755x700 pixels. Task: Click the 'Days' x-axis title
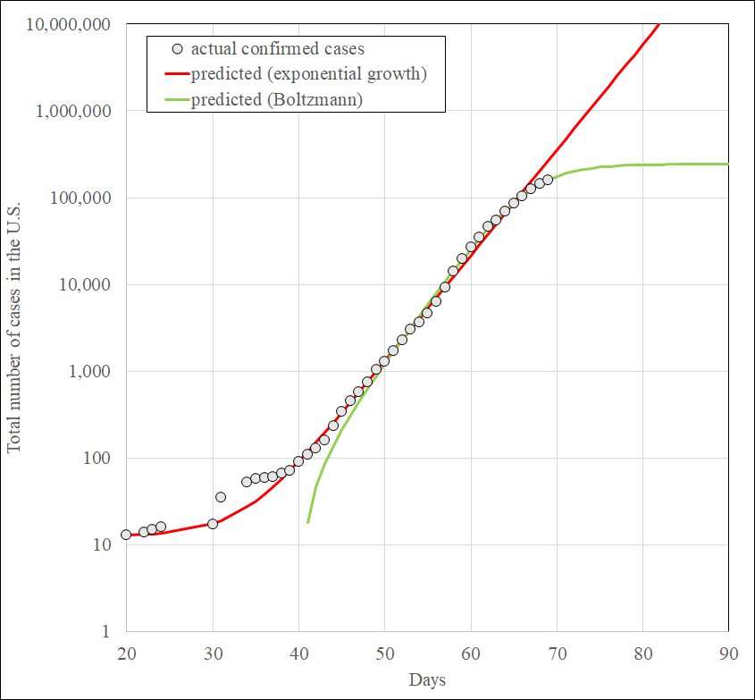[427, 679]
